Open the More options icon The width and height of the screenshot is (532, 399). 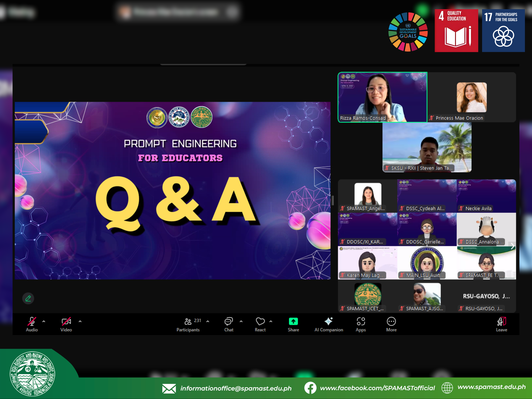click(391, 321)
